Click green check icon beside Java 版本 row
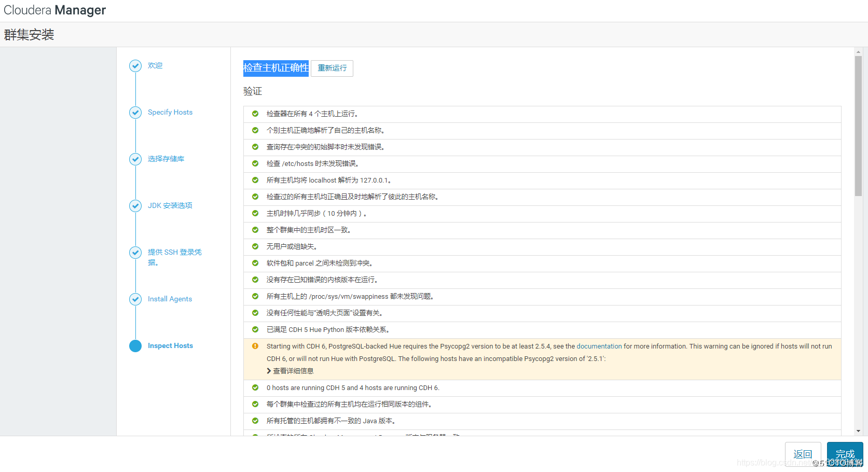The width and height of the screenshot is (868, 472). tap(255, 421)
